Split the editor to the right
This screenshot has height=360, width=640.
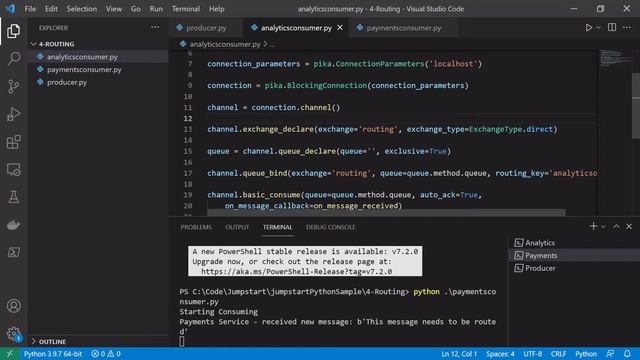point(612,28)
